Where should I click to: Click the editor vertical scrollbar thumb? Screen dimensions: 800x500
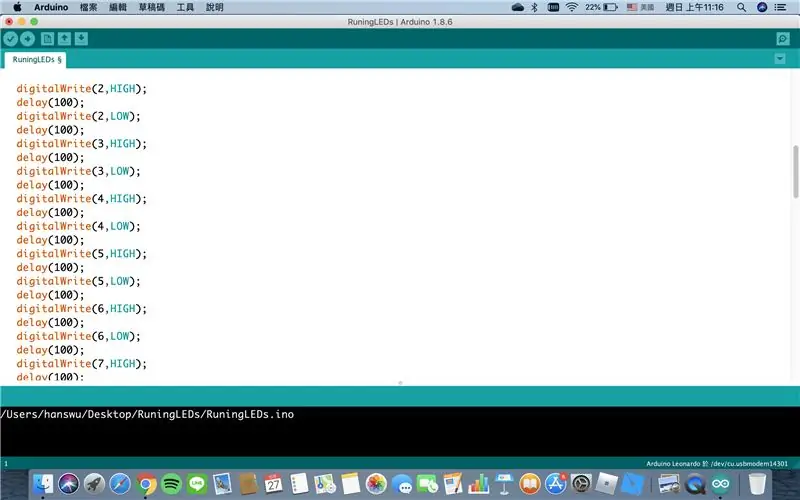pyautogui.click(x=795, y=172)
